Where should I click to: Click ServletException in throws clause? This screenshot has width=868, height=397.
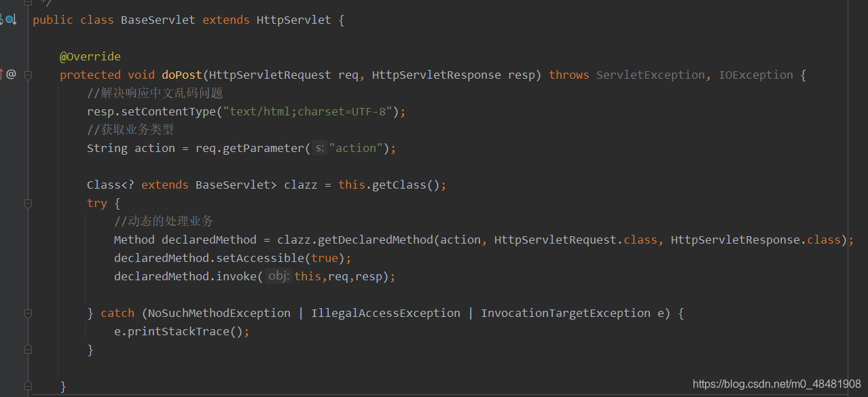coord(650,75)
